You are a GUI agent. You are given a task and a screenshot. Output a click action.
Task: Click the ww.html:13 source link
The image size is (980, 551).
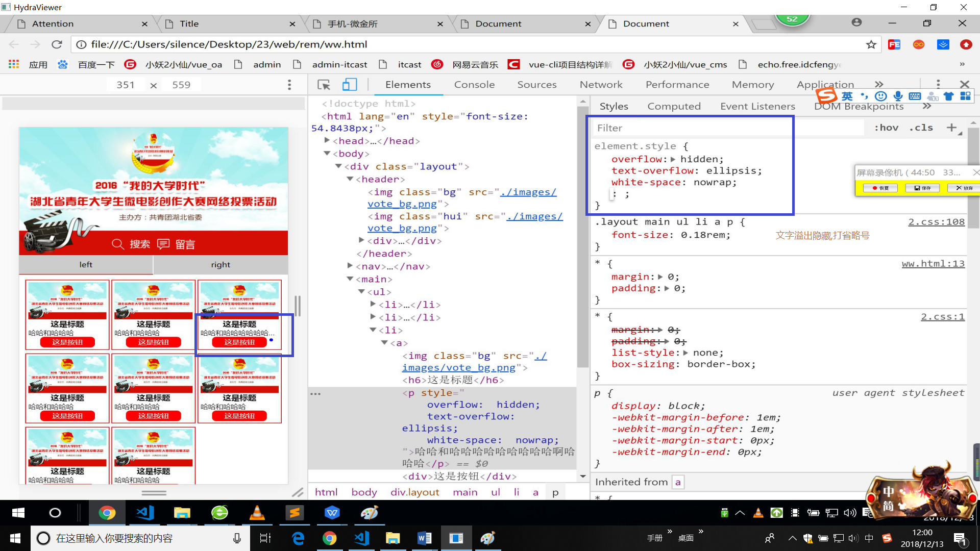click(933, 264)
